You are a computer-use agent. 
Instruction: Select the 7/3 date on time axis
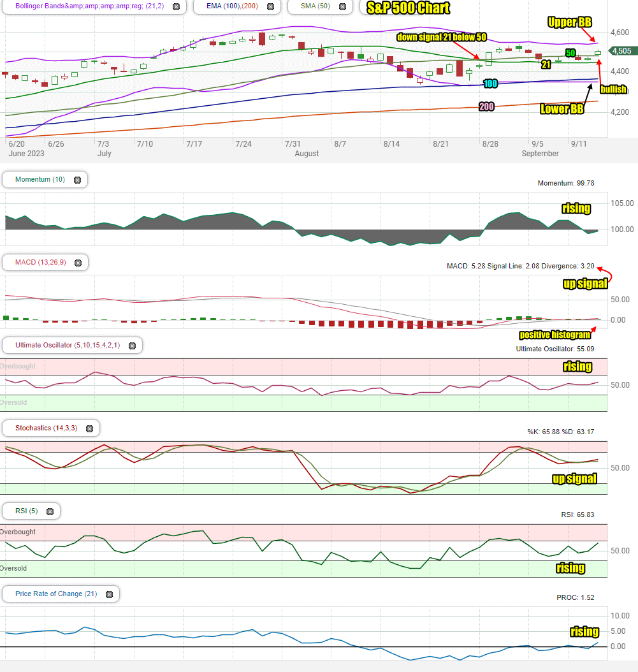tap(103, 144)
